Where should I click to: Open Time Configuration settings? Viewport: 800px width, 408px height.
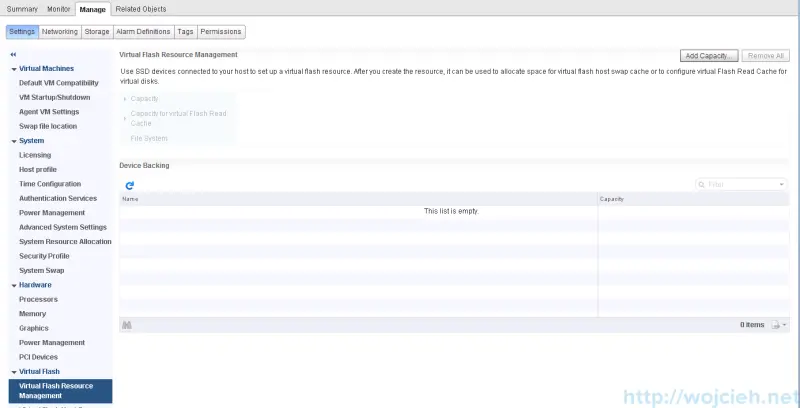(x=50, y=184)
